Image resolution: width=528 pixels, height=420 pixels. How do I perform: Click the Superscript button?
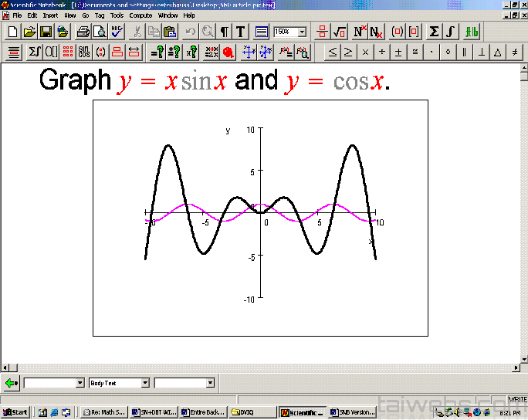coord(359,32)
